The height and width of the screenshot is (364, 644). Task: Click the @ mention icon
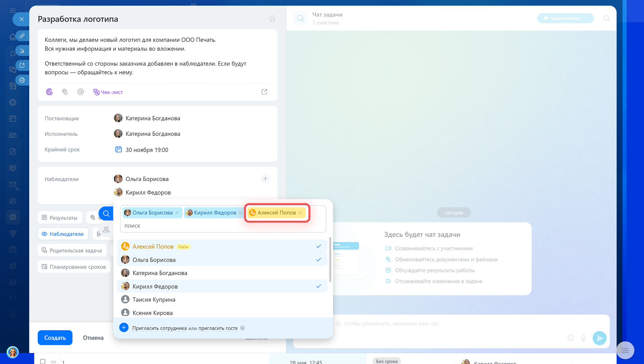80,92
